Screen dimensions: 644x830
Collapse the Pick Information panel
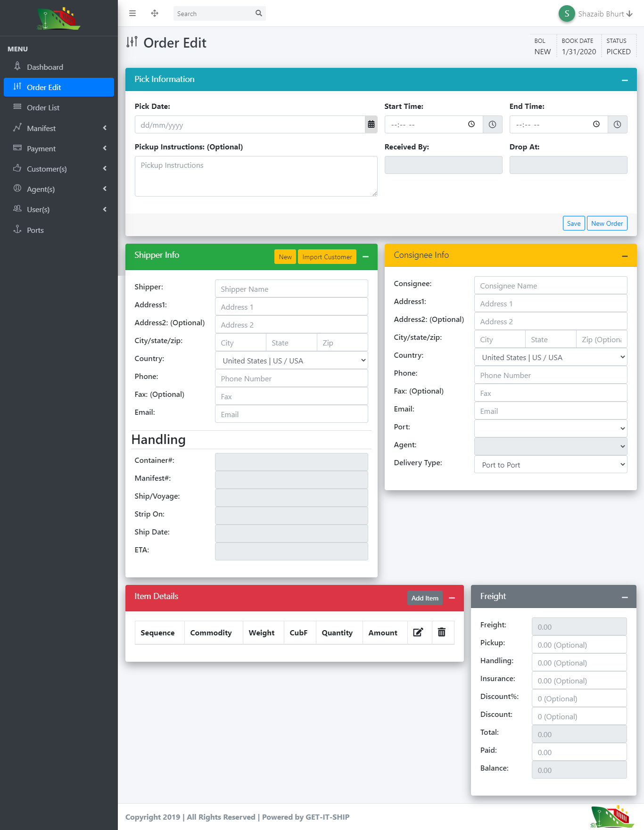point(625,80)
